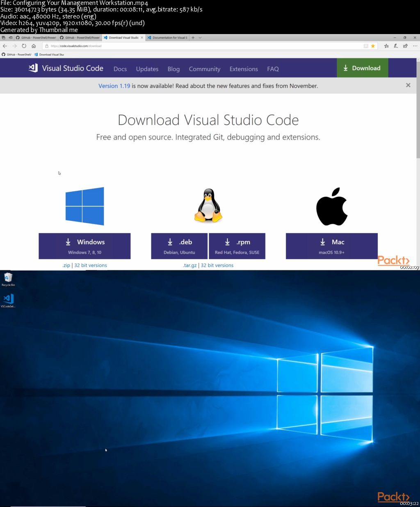Open Download Visual Studio favorites bar bookmark
The image size is (420, 507).
pos(49,54)
